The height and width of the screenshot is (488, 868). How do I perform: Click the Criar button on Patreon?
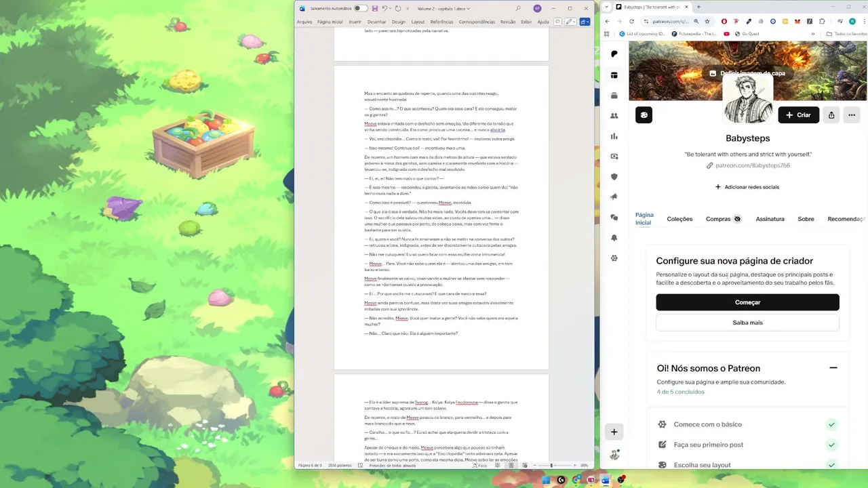click(x=798, y=115)
